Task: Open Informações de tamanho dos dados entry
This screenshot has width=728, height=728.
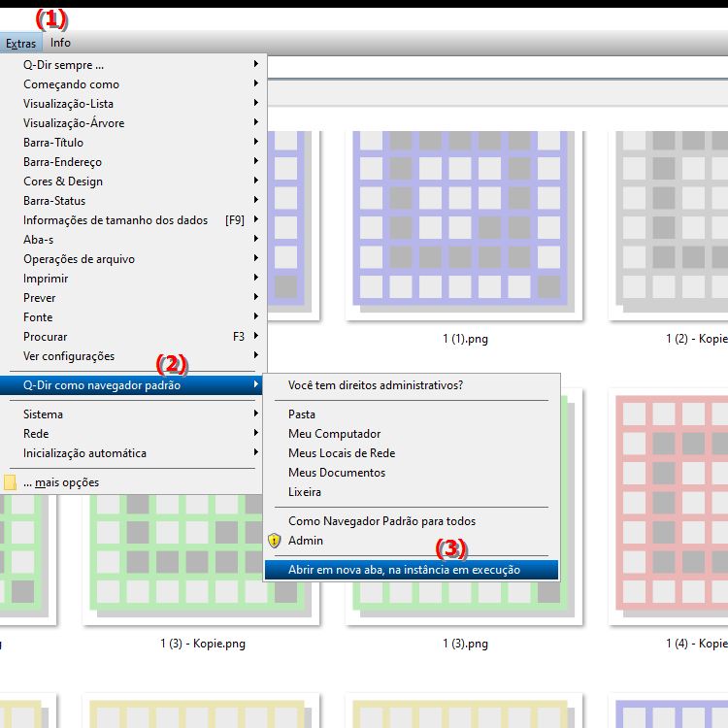Action: (x=133, y=220)
